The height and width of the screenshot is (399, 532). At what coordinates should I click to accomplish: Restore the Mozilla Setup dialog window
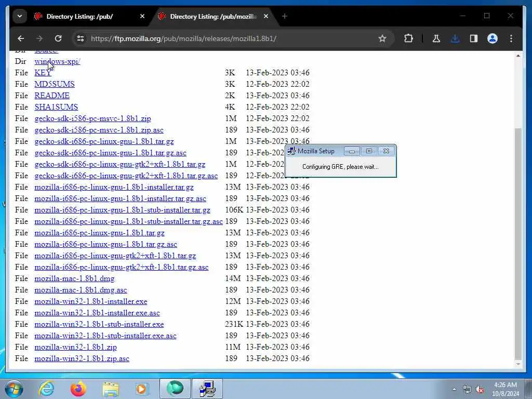coord(369,151)
